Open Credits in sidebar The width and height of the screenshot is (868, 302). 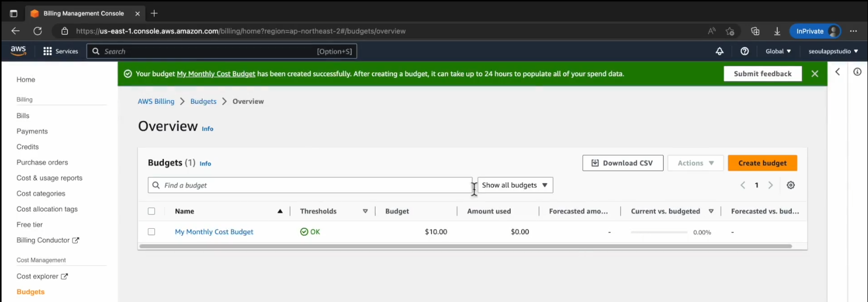pyautogui.click(x=27, y=147)
